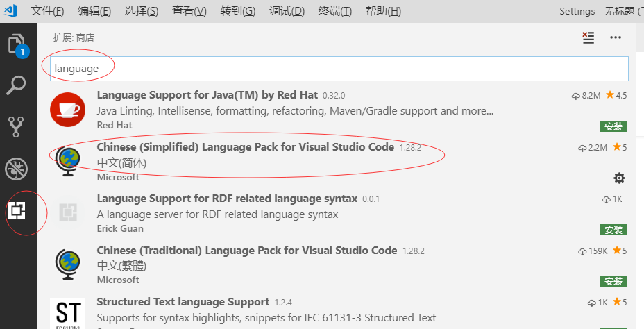644x329 pixels.
Task: Open the 调试(D) menu
Action: click(287, 10)
